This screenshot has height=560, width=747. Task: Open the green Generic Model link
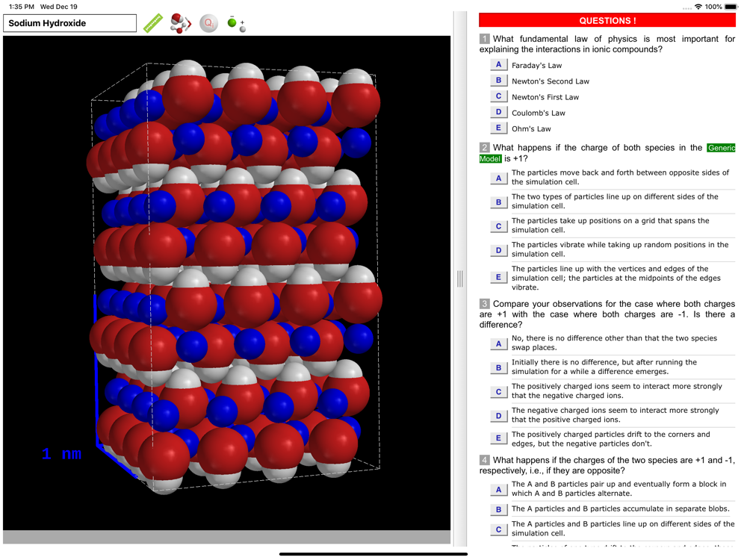(607, 153)
